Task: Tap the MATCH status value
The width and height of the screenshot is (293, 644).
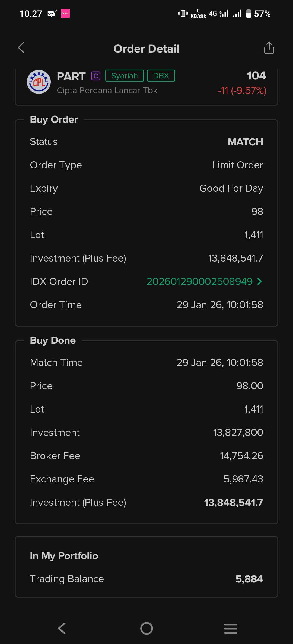Action: point(245,142)
